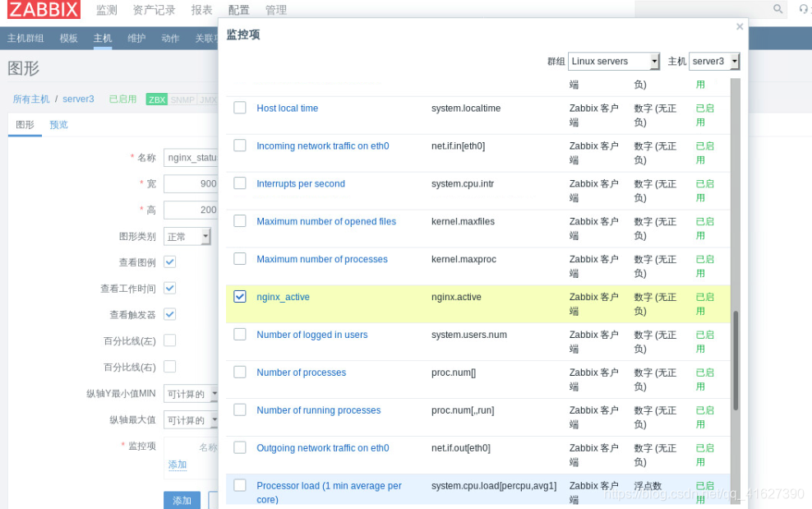Go to 模板 submenu
Image resolution: width=812 pixels, height=509 pixels.
pos(68,39)
